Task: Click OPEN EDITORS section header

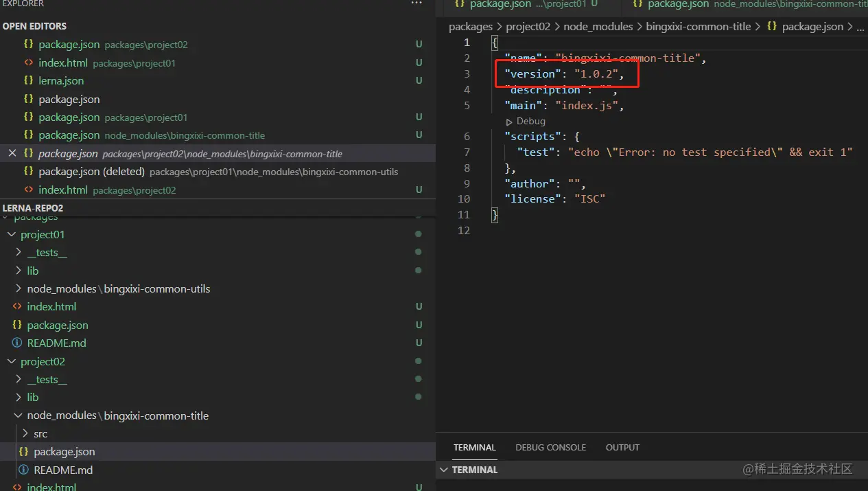Action: [x=34, y=26]
